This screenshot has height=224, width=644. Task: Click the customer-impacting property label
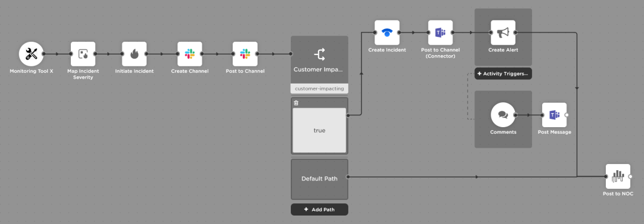(319, 88)
